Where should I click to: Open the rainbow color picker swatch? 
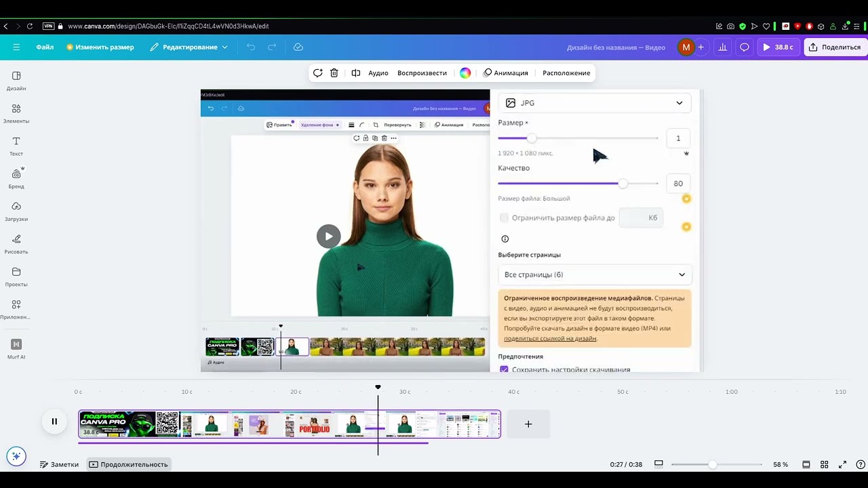[465, 73]
